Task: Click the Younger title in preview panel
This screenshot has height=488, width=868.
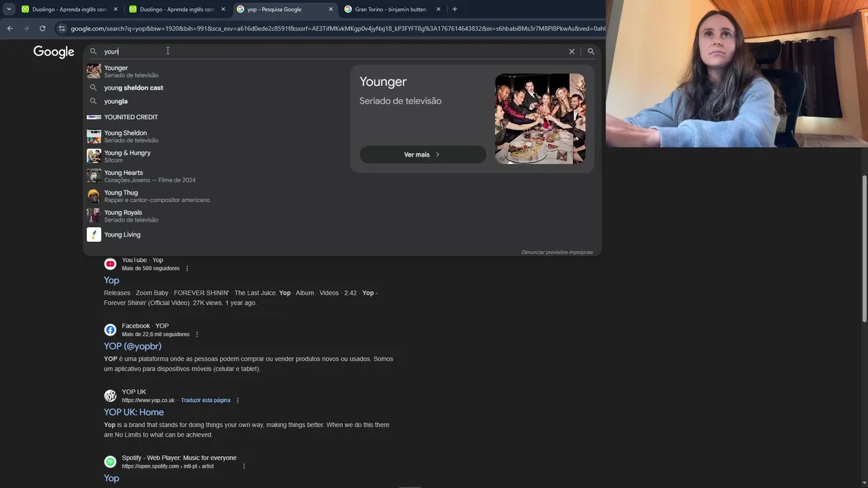Action: [383, 81]
